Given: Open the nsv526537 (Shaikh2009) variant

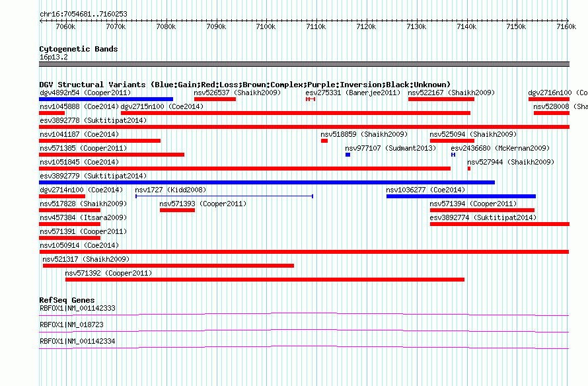Looking at the screenshot, I should [x=237, y=93].
